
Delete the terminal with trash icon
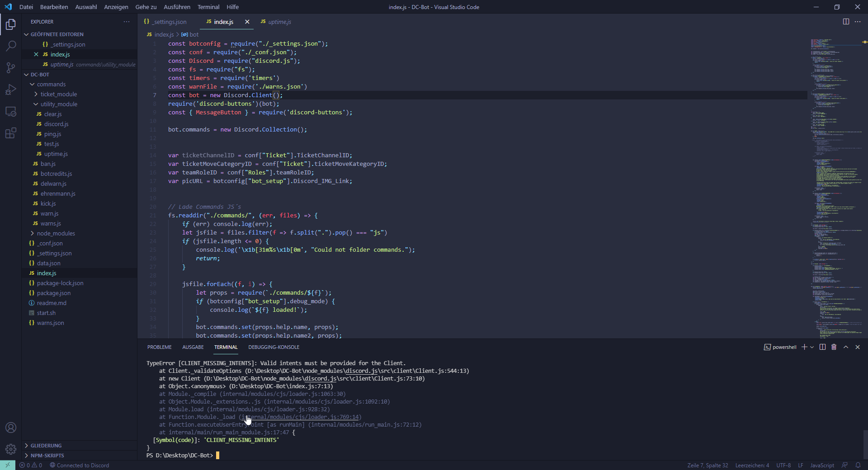(834, 347)
